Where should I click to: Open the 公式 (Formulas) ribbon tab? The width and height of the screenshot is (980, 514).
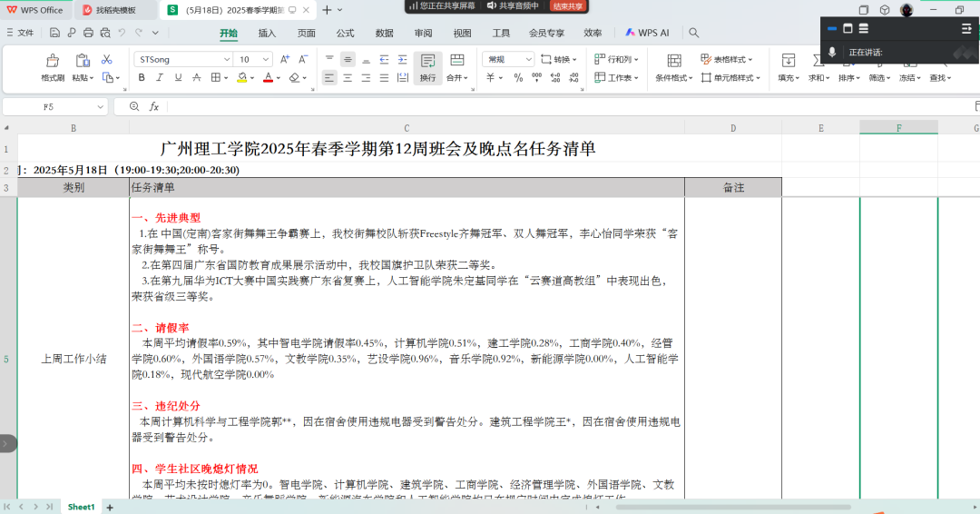(x=345, y=33)
